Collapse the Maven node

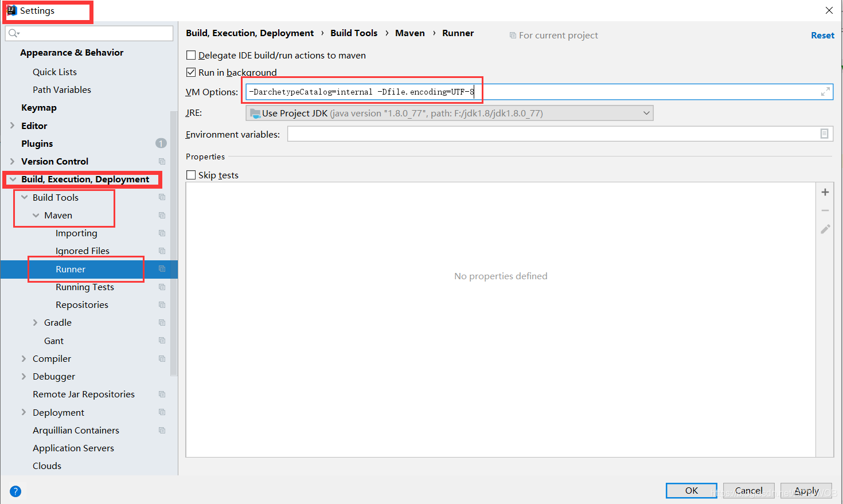tap(36, 216)
